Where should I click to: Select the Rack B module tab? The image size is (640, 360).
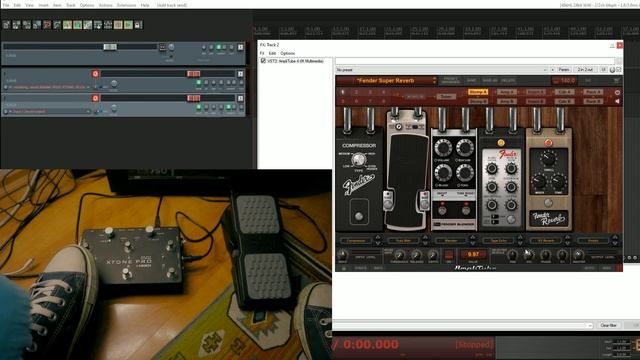[x=593, y=101]
